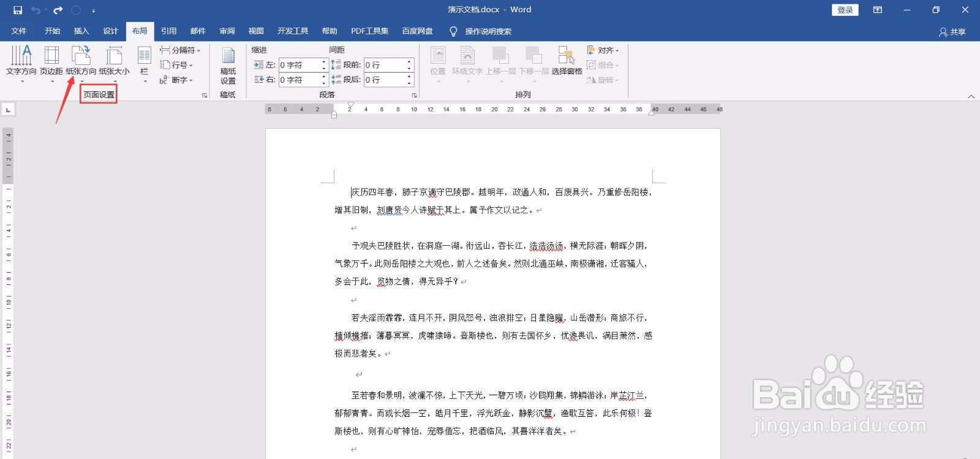Expand the 对齐 align dropdown

[x=603, y=50]
